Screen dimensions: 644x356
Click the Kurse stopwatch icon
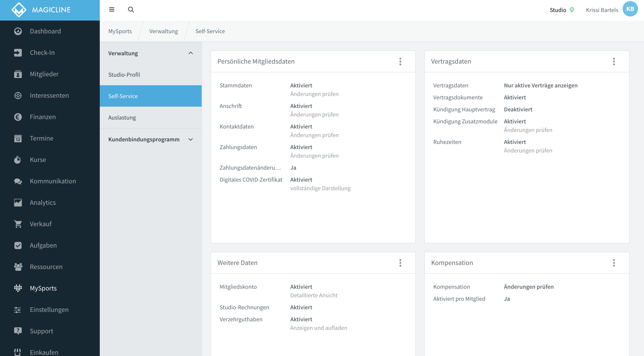tap(18, 160)
